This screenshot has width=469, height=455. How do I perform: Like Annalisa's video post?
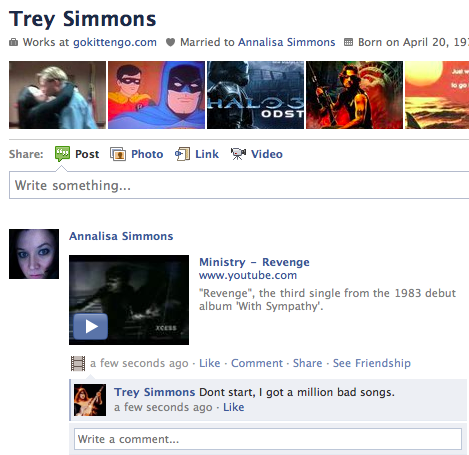click(x=210, y=363)
